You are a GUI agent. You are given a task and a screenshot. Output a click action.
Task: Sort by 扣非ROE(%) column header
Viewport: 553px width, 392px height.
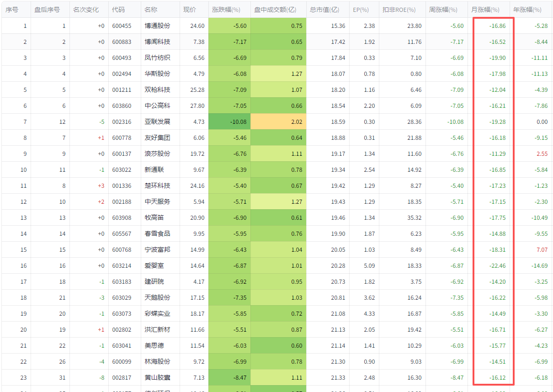(399, 10)
